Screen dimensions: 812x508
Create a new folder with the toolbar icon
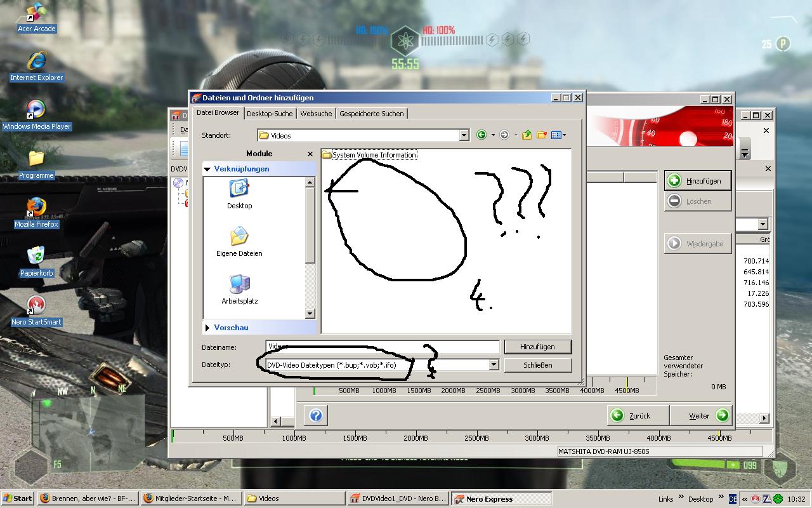tap(541, 135)
